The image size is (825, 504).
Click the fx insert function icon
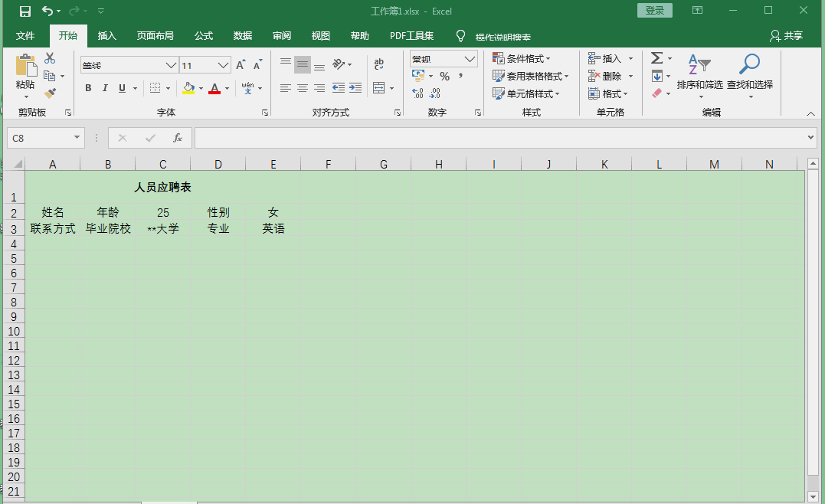178,138
